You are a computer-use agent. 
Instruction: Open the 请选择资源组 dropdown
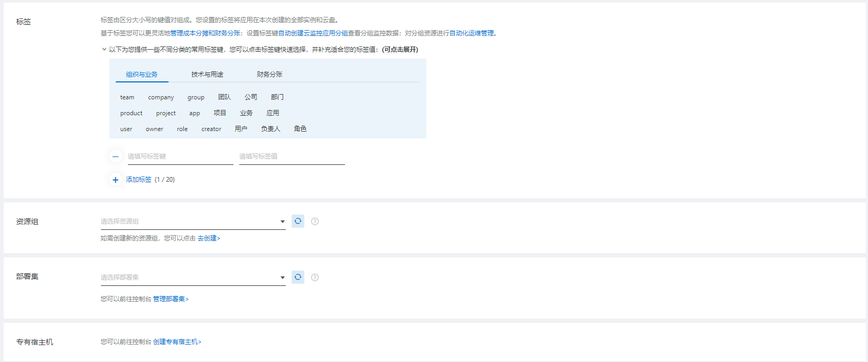[193, 221]
